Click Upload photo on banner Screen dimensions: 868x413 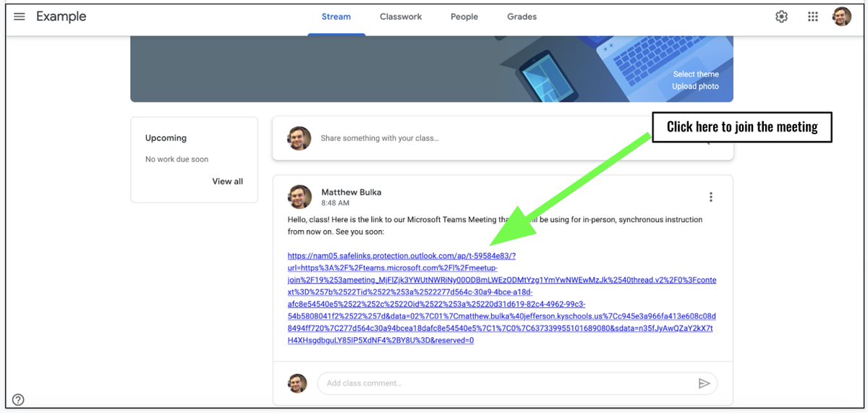[695, 86]
